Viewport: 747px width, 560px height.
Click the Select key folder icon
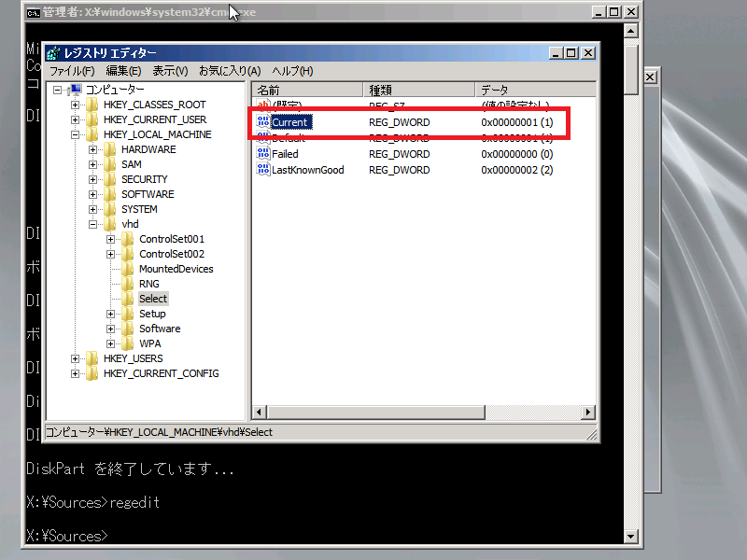(128, 299)
